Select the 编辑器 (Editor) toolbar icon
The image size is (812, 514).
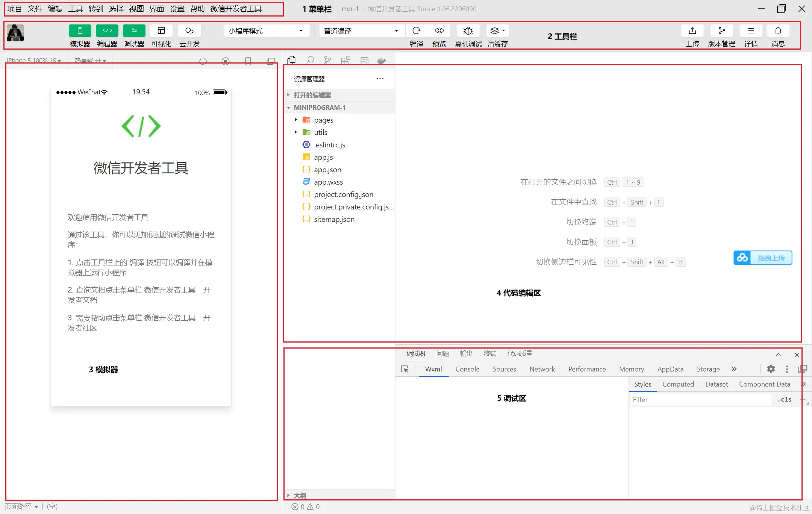click(107, 31)
